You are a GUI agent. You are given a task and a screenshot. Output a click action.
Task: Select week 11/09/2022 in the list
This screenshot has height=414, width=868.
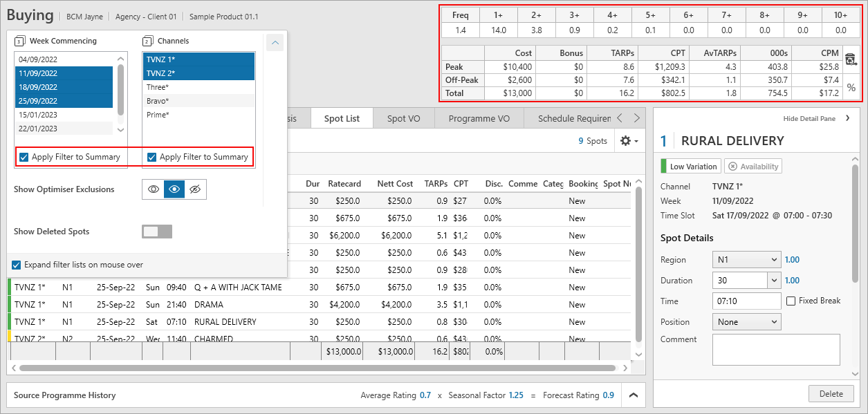(64, 73)
